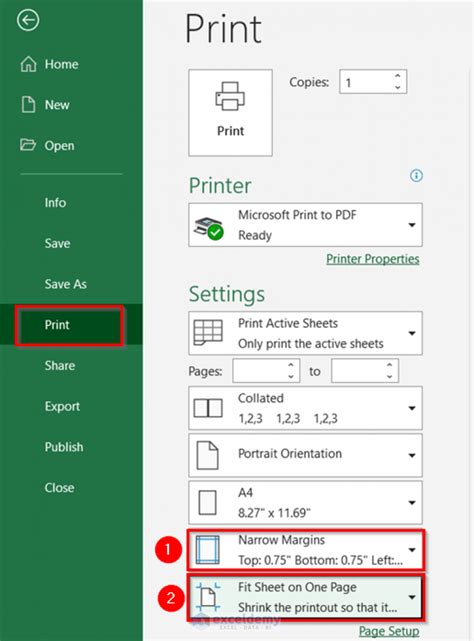Viewport: 474px width, 641px height.
Task: Increment the Pages start value
Action: (291, 365)
